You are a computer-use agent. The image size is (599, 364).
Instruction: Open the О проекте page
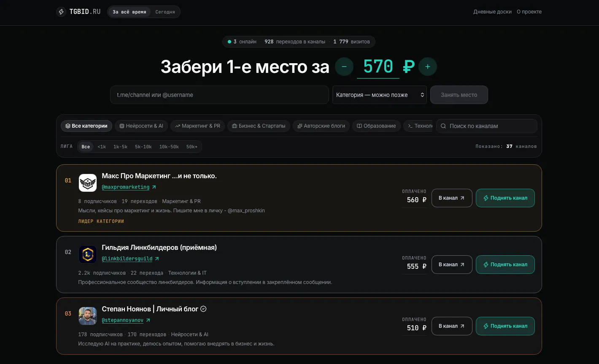point(529,12)
